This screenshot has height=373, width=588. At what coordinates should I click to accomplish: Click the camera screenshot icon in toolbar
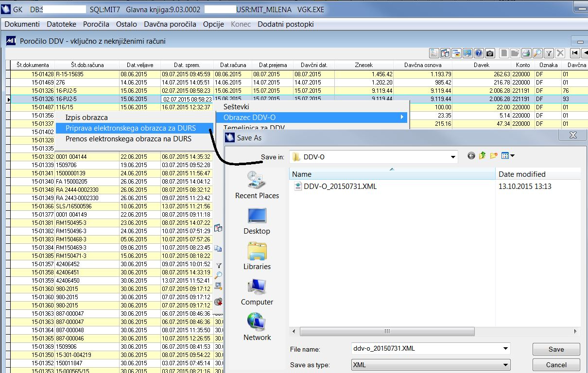(490, 53)
